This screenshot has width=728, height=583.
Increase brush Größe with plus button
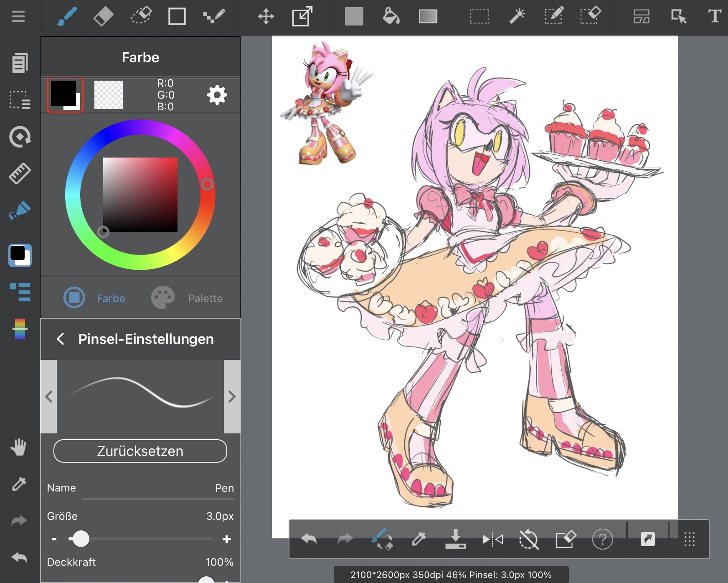226,539
